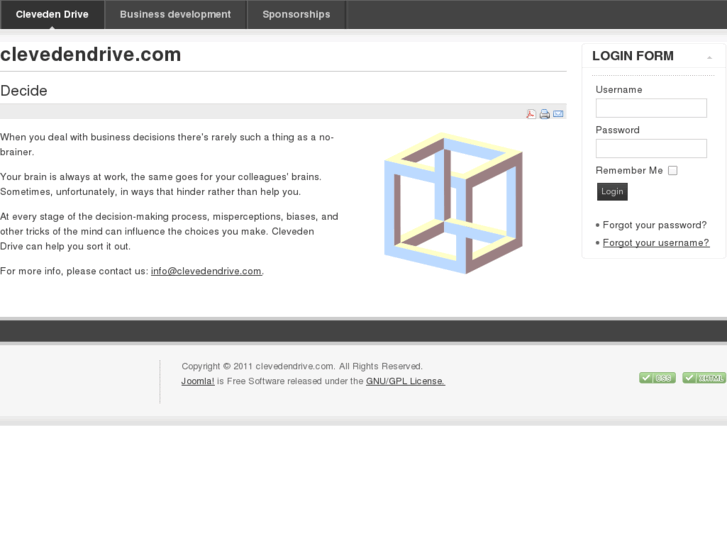Viewport: 727px width, 545px height.
Task: Follow the Forgot your password link
Action: pyautogui.click(x=654, y=225)
